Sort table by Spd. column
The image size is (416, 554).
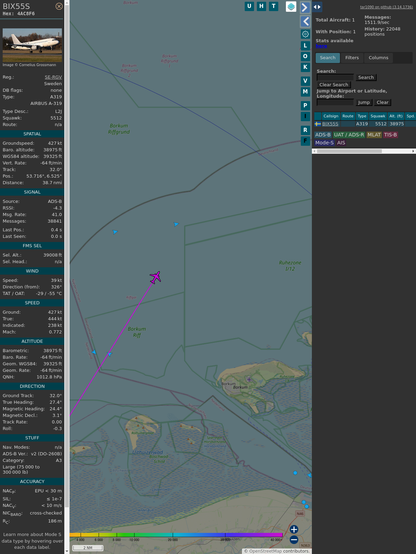pos(410,116)
